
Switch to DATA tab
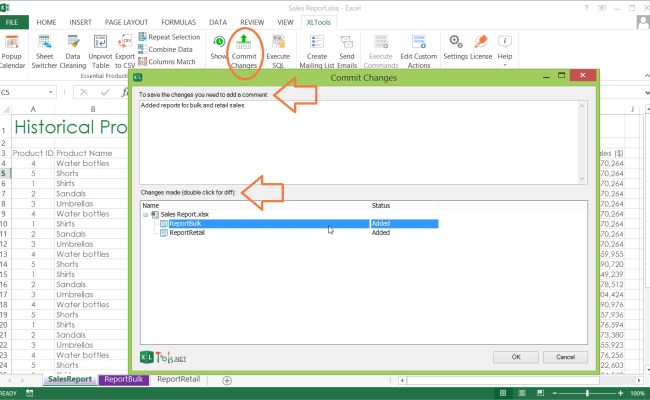pyautogui.click(x=218, y=22)
